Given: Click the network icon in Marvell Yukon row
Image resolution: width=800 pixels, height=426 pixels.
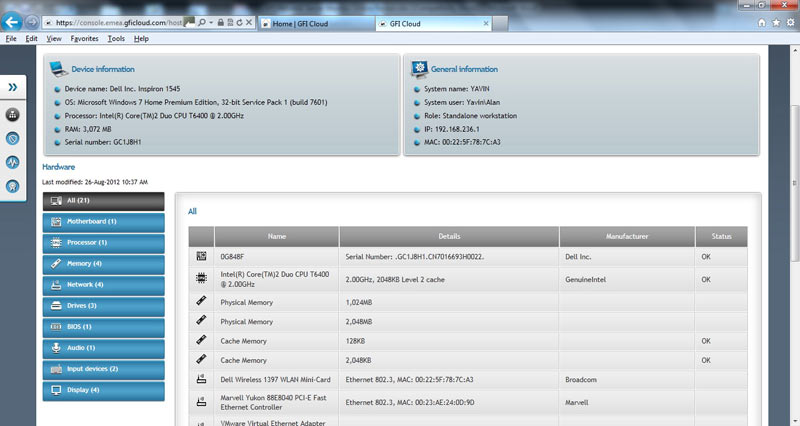Looking at the screenshot, I should tap(202, 402).
